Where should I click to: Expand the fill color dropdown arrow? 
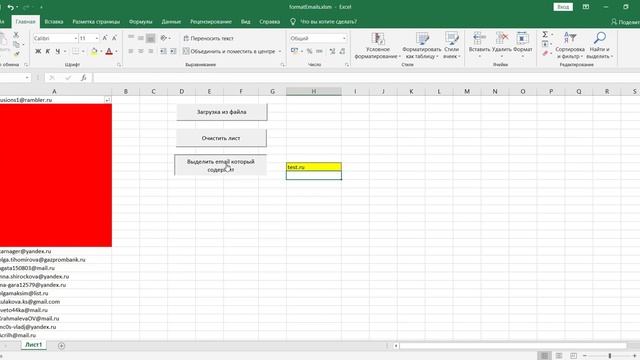pyautogui.click(x=101, y=51)
